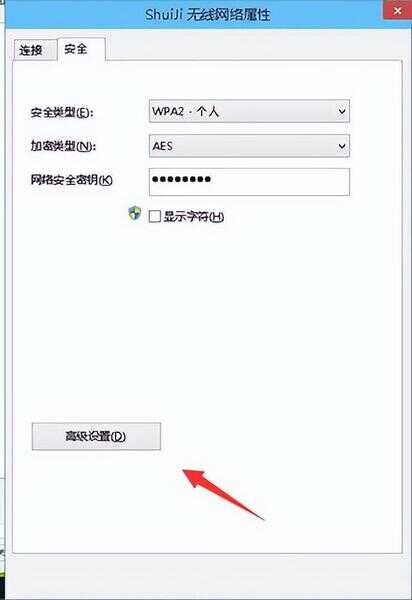This screenshot has width=412, height=600.
Task: Click the 安全类型(E) label
Action: pyautogui.click(x=62, y=112)
